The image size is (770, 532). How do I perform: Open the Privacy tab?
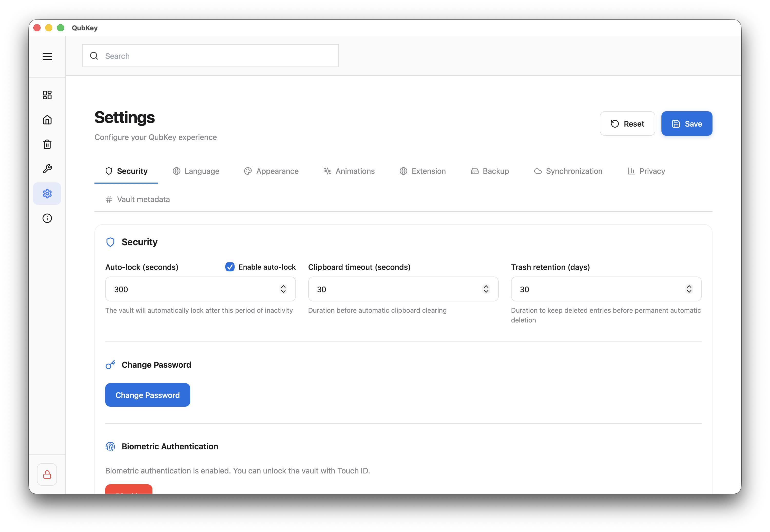point(646,171)
